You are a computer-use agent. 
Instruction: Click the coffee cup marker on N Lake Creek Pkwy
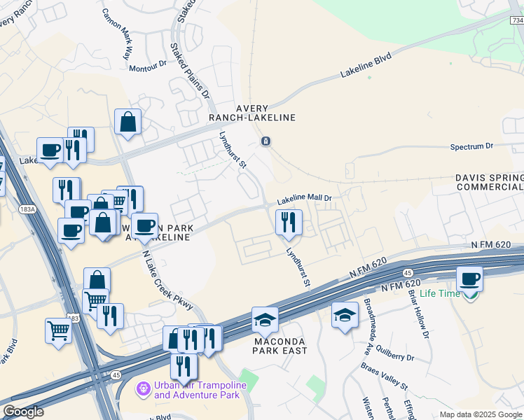[145, 227]
